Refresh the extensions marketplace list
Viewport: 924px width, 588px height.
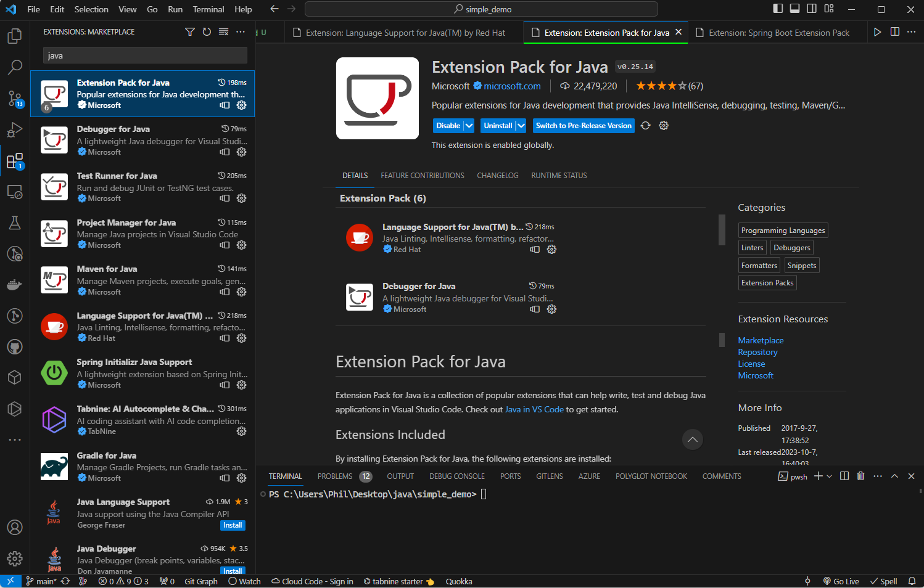[207, 32]
